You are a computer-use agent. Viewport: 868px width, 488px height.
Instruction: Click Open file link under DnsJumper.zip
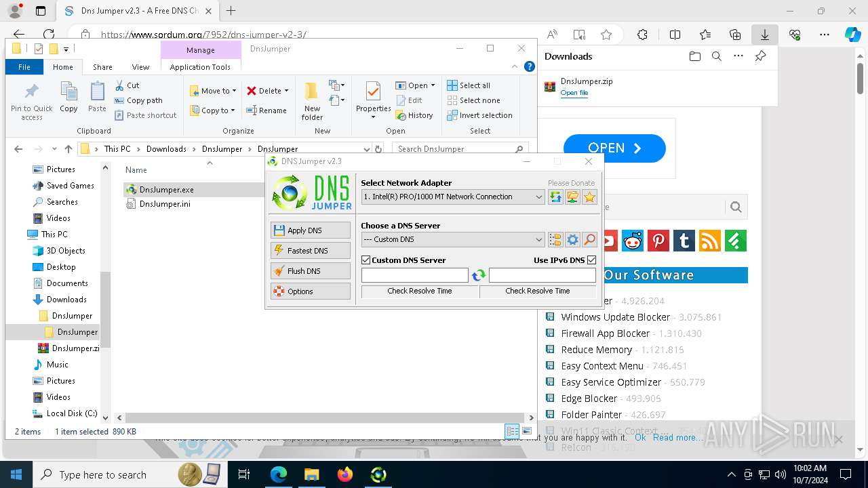coord(574,93)
